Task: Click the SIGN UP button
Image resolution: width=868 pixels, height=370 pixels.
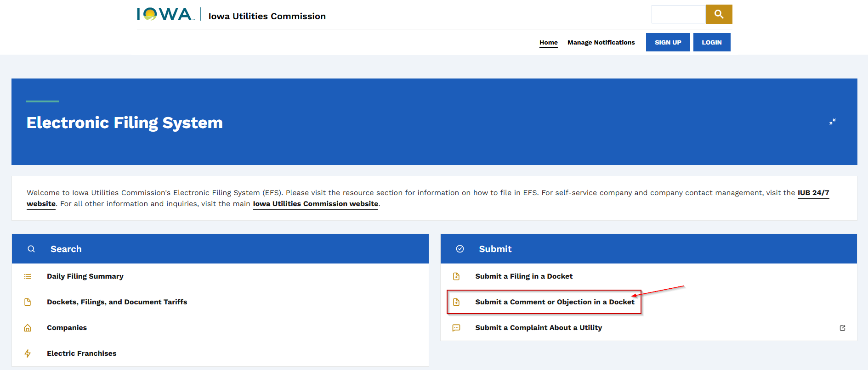Action: click(x=668, y=42)
